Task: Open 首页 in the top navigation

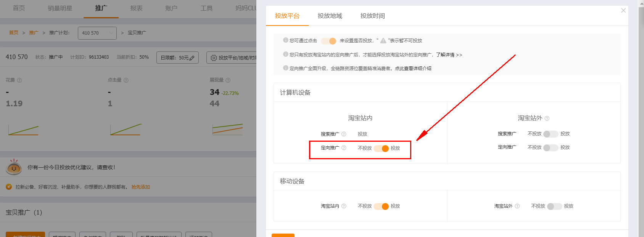Action: pos(19,8)
